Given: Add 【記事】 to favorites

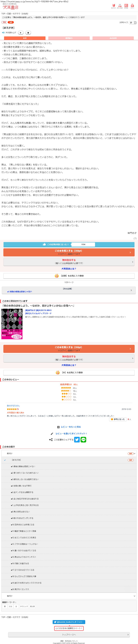Looking at the screenshot, I should click(x=69, y=276).
